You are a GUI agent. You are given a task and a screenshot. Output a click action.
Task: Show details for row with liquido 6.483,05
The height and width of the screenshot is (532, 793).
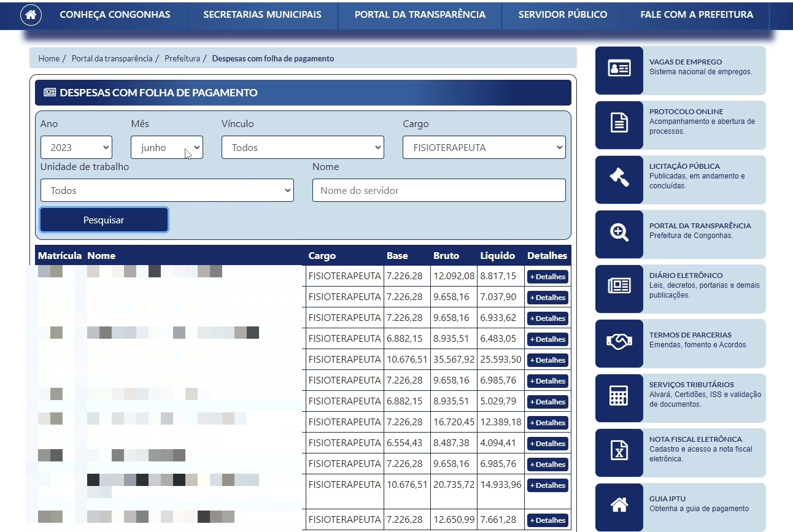[547, 339]
